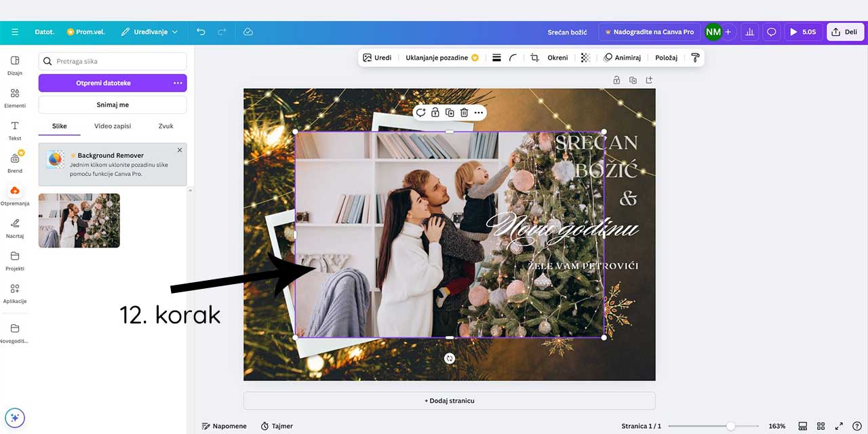The height and width of the screenshot is (434, 868).
Task: Open the three-dot menu above the selection
Action: (x=478, y=112)
